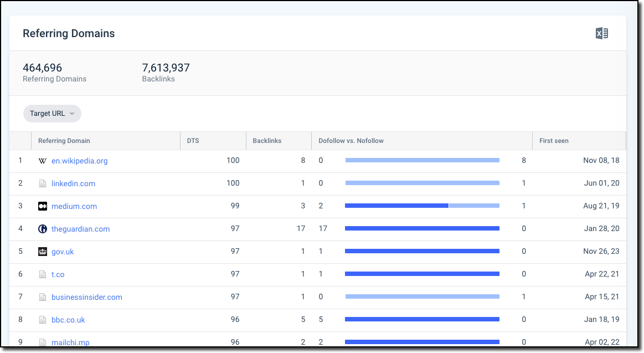Click the Referring Domains heading

tap(69, 33)
